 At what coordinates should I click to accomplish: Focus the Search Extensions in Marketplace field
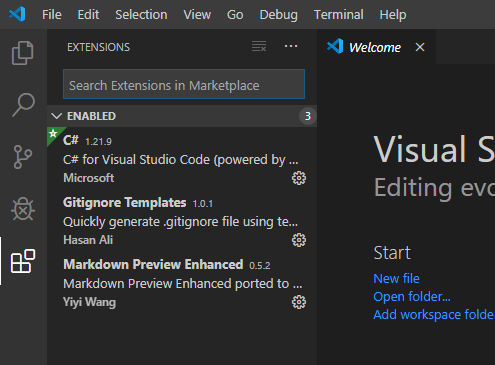coord(184,84)
